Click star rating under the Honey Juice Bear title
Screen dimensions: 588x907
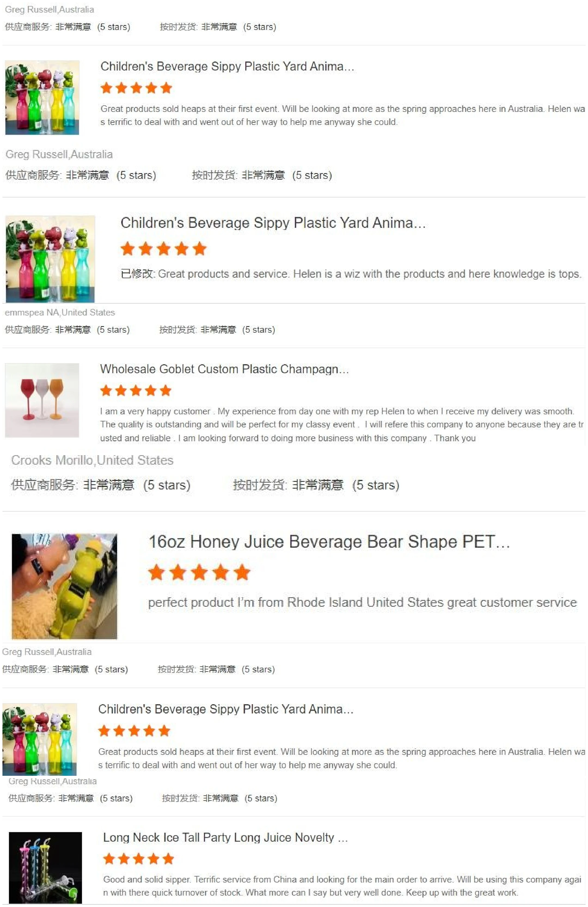[x=199, y=572]
